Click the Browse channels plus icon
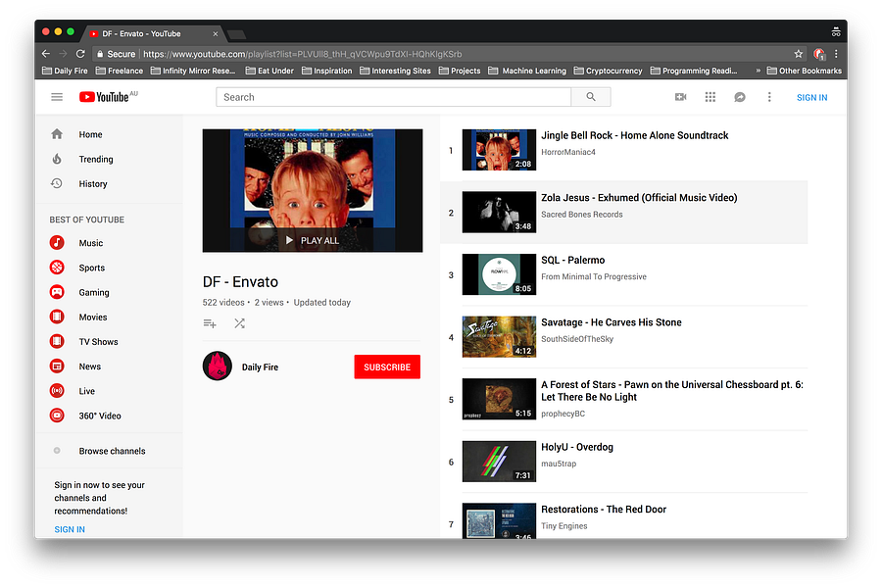This screenshot has height=588, width=882. point(57,451)
